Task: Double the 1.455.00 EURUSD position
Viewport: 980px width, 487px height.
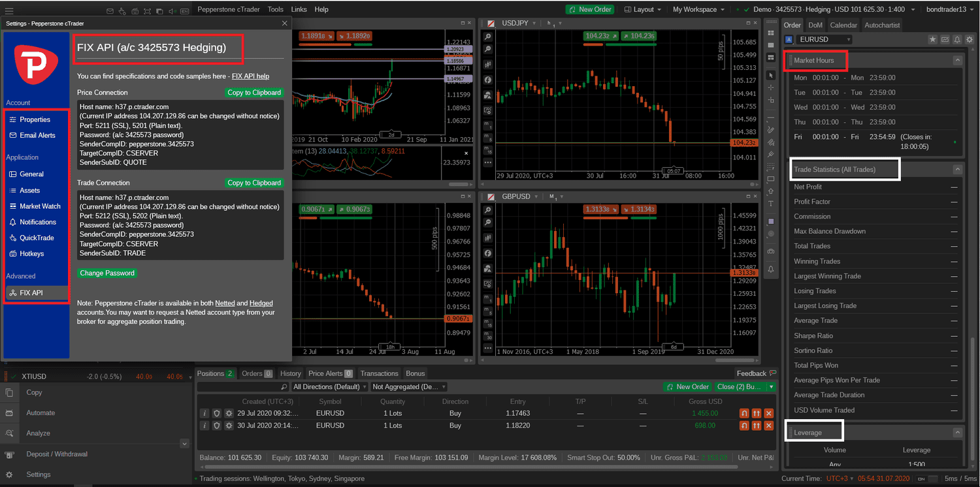Action: pyautogui.click(x=757, y=413)
